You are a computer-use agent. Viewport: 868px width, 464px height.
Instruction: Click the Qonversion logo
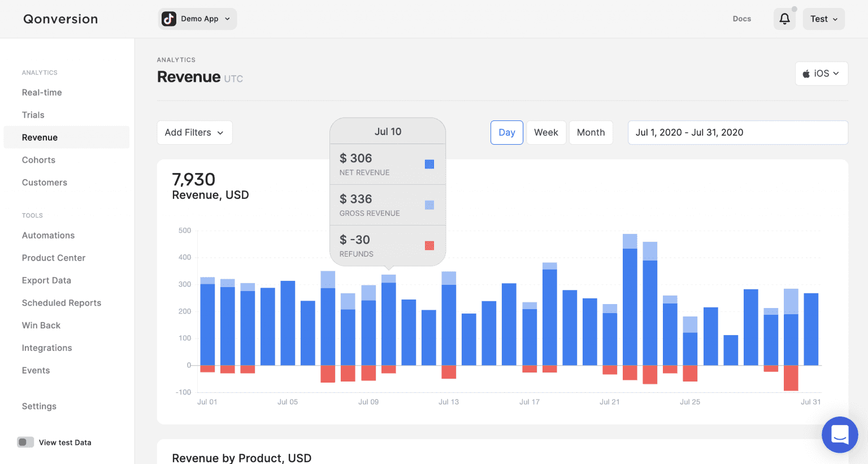coord(60,19)
